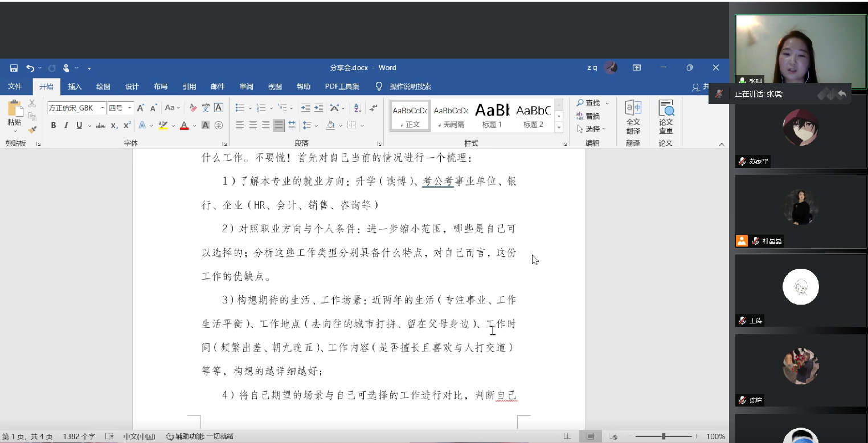Apply the 标题 2 style
The height and width of the screenshot is (443, 868).
533,116
